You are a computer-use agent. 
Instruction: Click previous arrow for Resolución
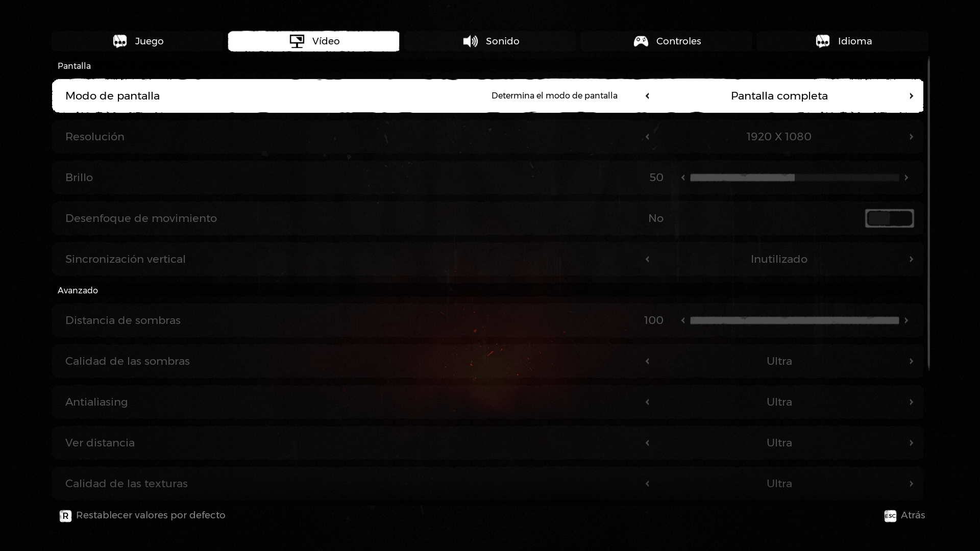647,137
